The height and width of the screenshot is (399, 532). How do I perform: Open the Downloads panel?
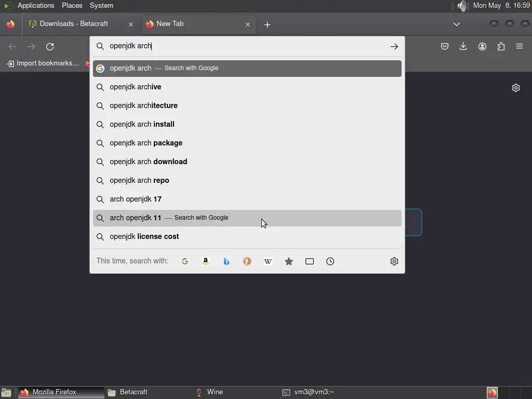click(463, 46)
